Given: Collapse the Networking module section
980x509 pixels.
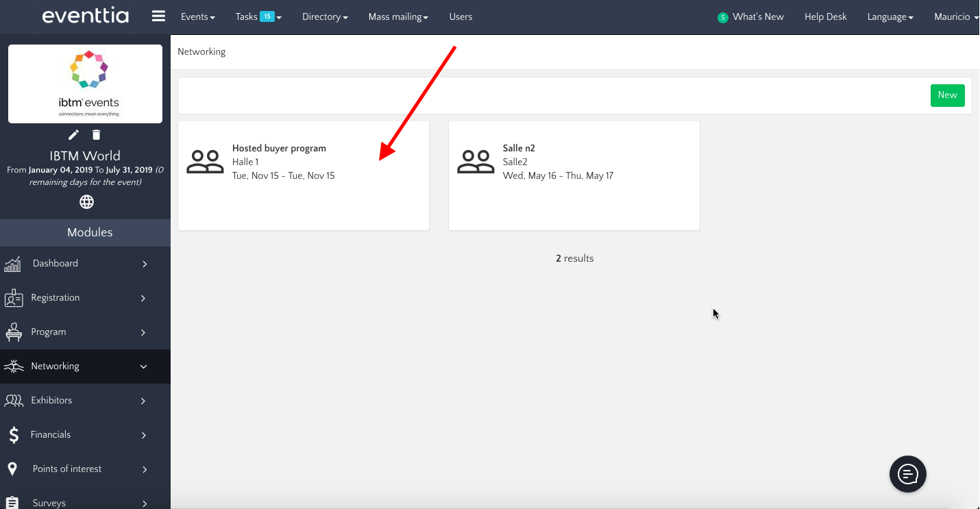Looking at the screenshot, I should (143, 367).
